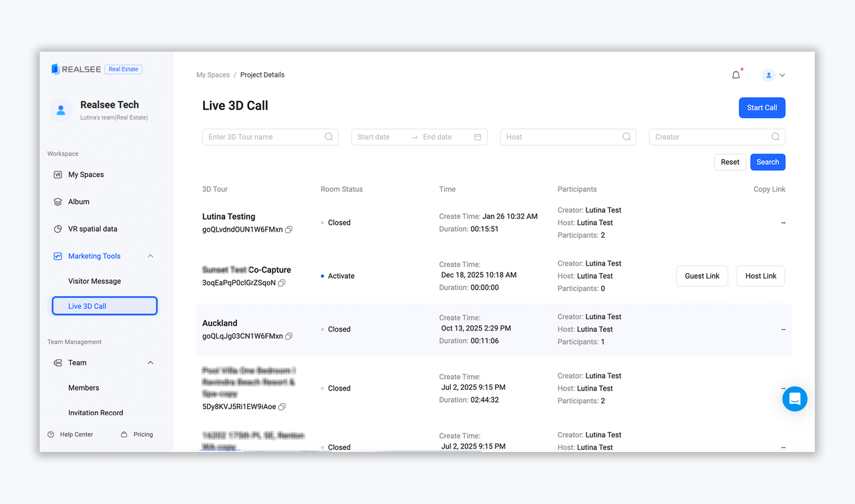Copy the Lutina Testing tour ID
Viewport: 855px width, 504px height.
point(289,230)
